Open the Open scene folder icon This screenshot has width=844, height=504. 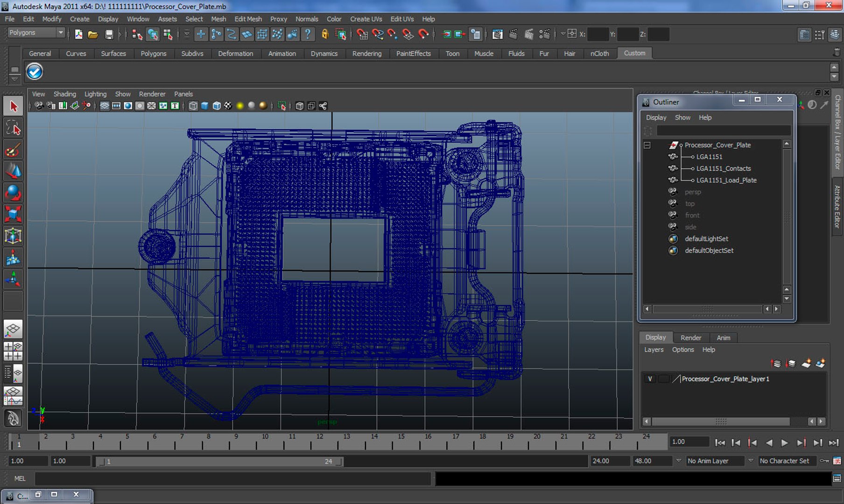click(x=93, y=34)
